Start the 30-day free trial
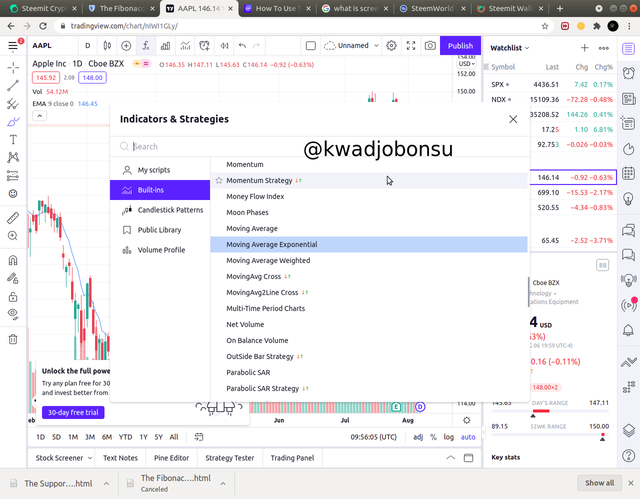The height and width of the screenshot is (499, 640). 73,413
